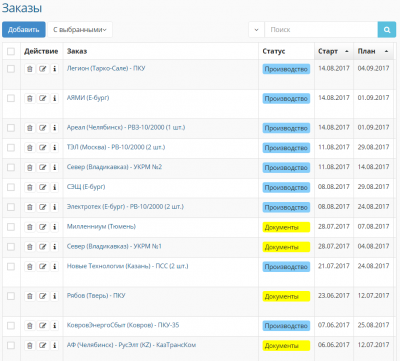Toggle the select-all checkbox in table header

(x=11, y=51)
